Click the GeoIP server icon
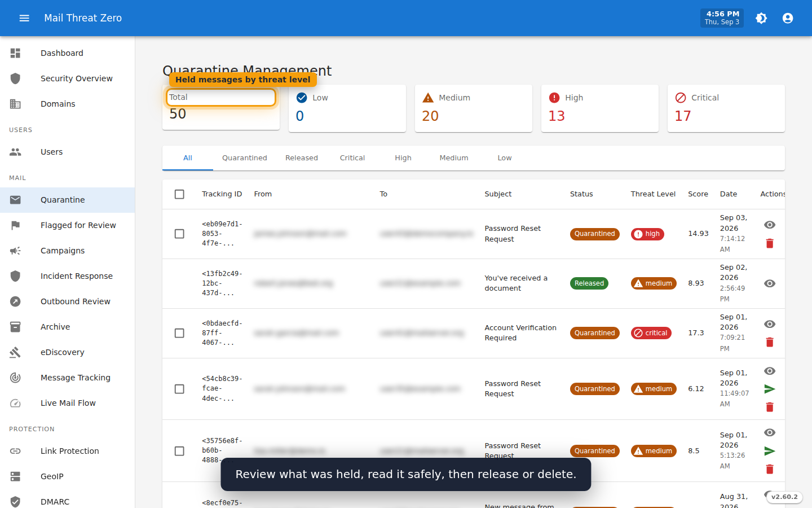The height and width of the screenshot is (508, 812). tap(15, 476)
